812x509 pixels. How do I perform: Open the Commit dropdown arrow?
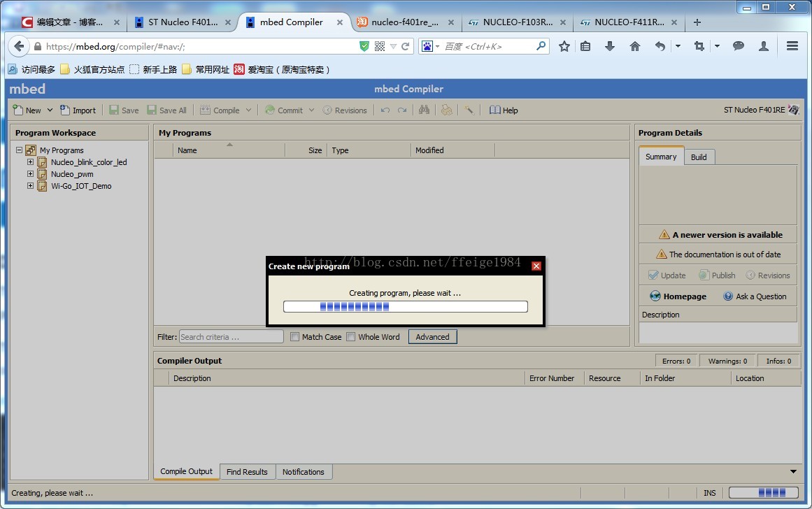[x=312, y=110]
